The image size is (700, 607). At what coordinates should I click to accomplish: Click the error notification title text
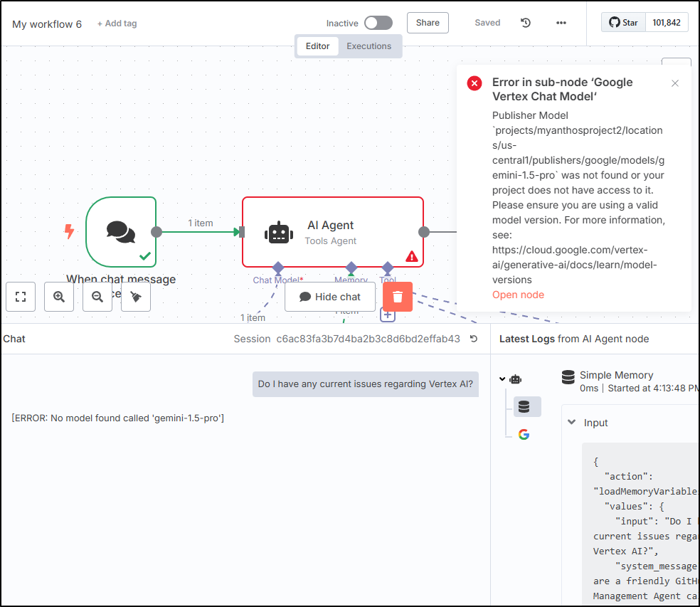562,90
